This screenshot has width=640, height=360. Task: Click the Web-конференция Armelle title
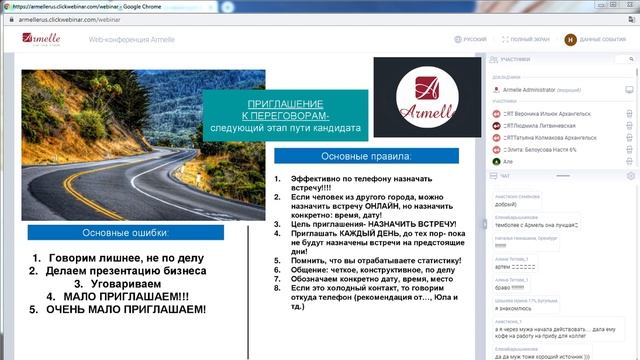[131, 40]
